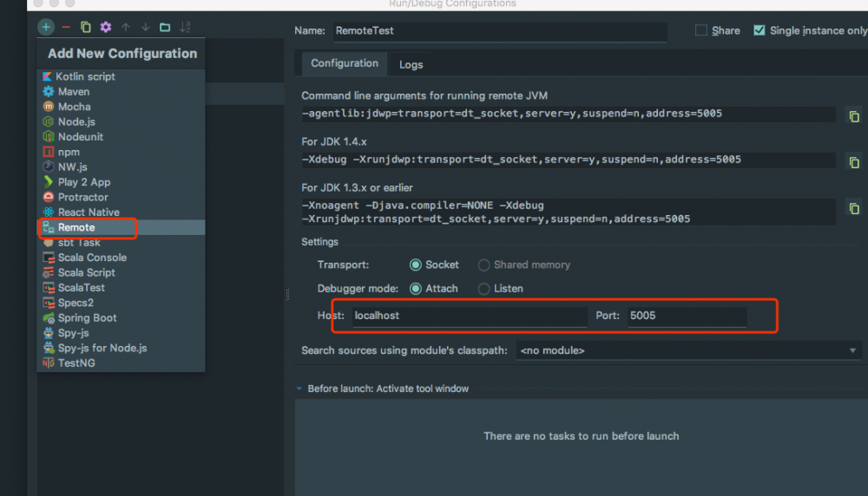Select Spring Boot configuration type
The height and width of the screenshot is (496, 868).
pos(87,318)
